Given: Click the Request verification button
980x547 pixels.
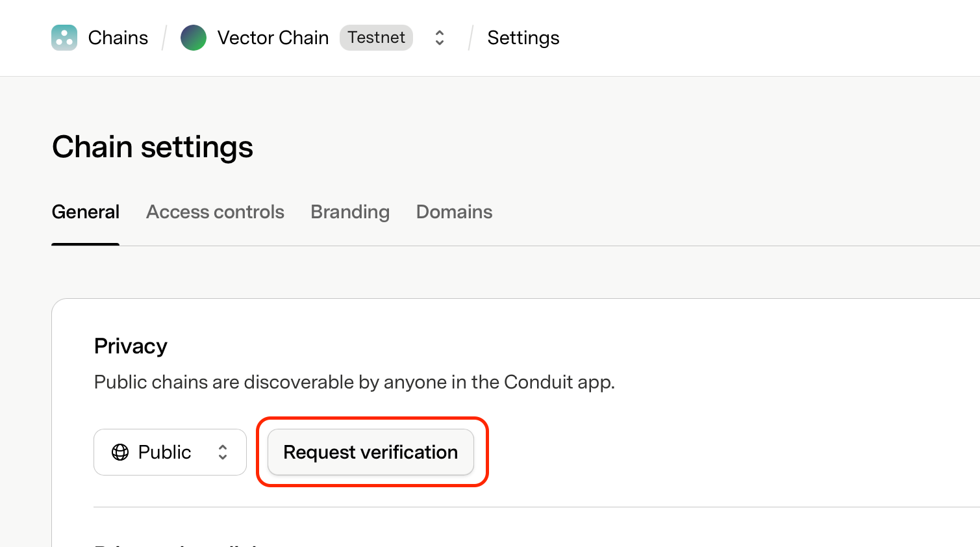Looking at the screenshot, I should (370, 452).
